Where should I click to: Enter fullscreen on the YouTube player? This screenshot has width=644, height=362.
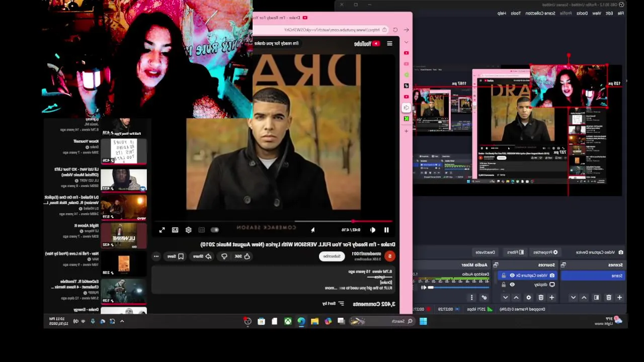click(162, 230)
